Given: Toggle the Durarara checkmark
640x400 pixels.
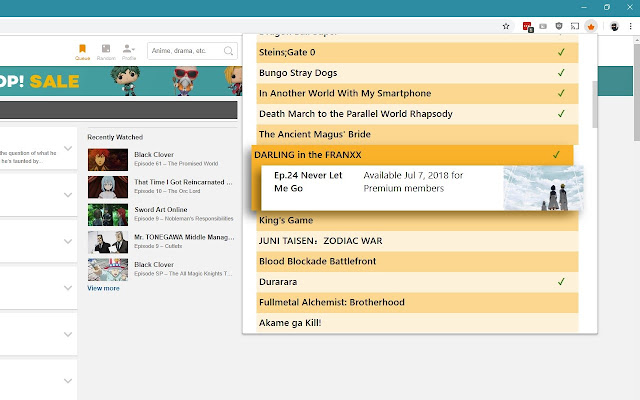Looking at the screenshot, I should pyautogui.click(x=561, y=281).
